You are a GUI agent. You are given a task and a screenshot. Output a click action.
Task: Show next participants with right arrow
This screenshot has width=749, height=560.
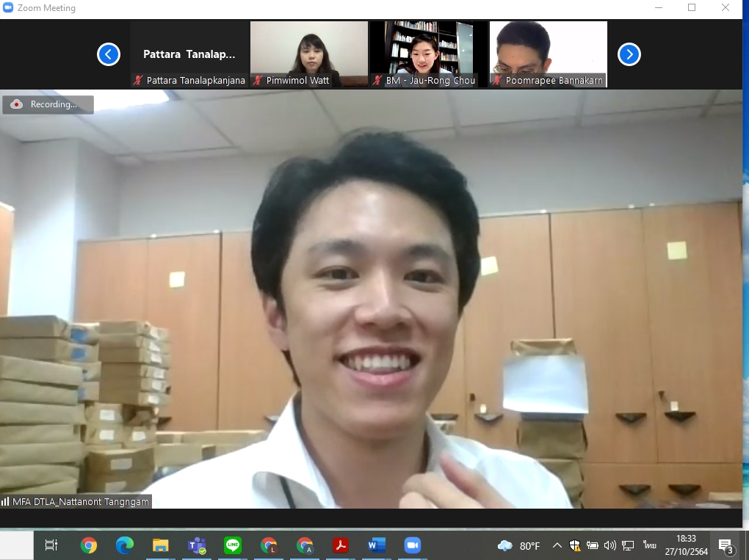[x=629, y=54]
